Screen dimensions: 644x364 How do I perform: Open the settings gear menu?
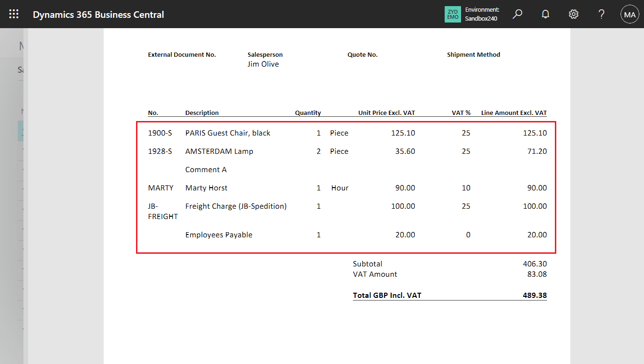573,14
